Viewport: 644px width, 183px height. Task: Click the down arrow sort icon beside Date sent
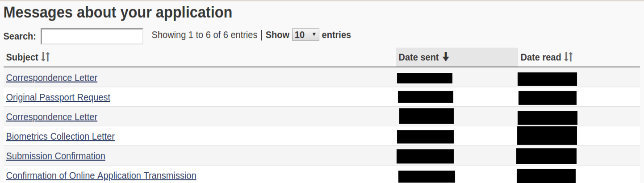(x=445, y=57)
